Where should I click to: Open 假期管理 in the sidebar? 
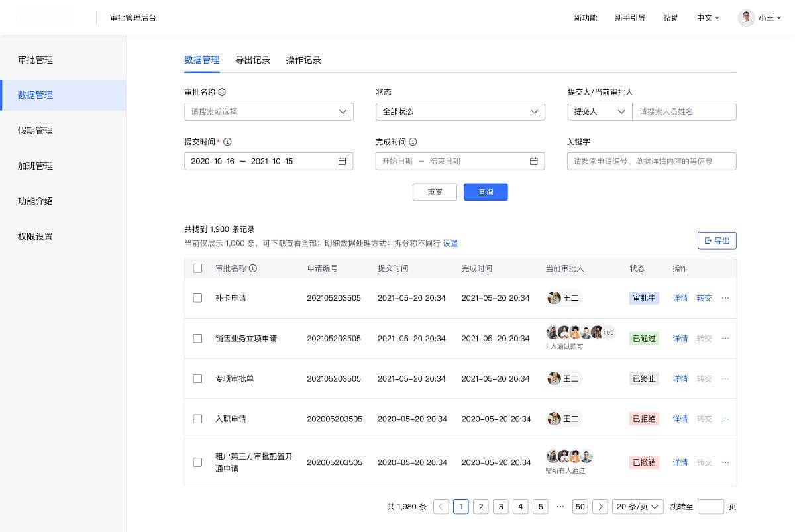pyautogui.click(x=63, y=131)
